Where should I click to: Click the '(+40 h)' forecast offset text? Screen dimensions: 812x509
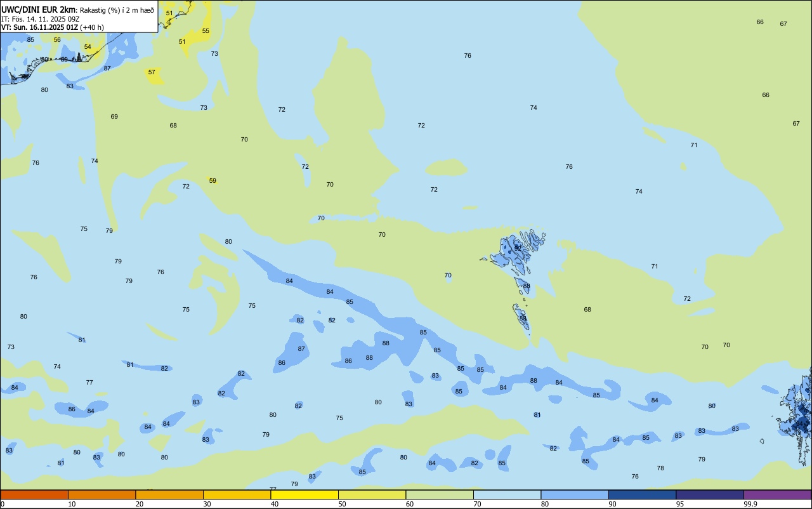coord(92,27)
